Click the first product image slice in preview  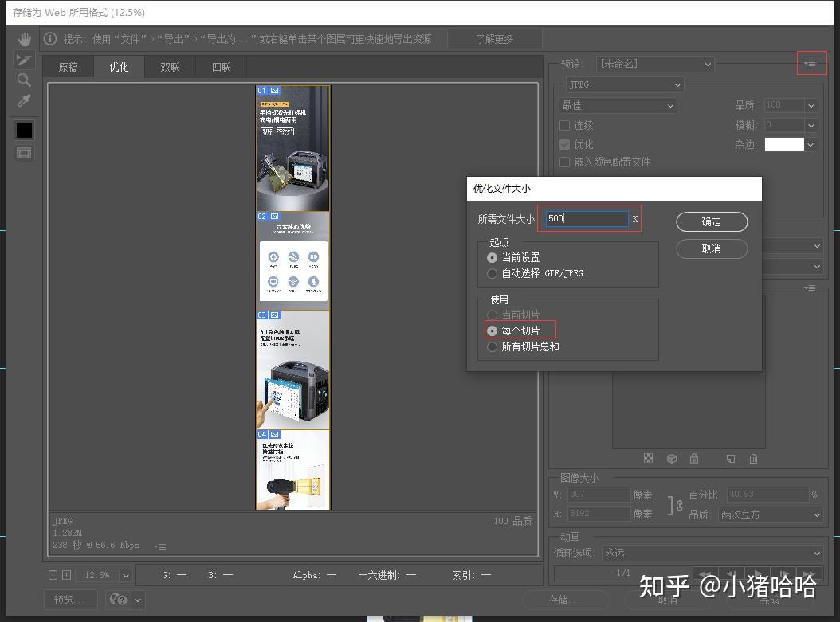293,148
